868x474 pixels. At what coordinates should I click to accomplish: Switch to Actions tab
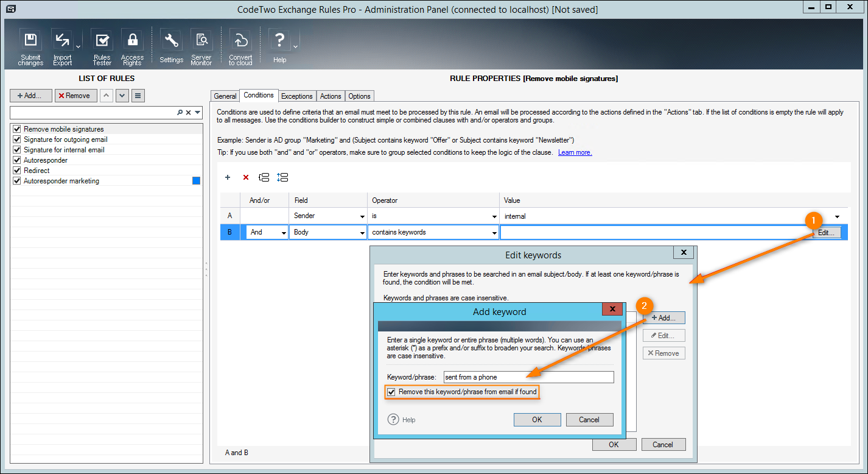(x=331, y=96)
